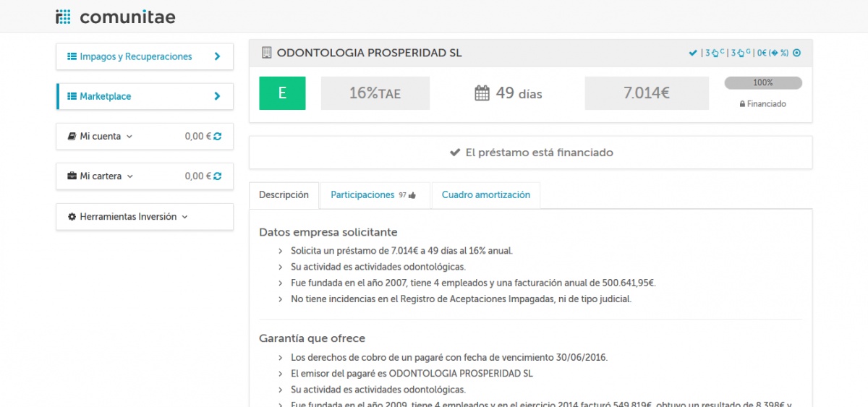
Task: Open the Herramientas Inversión dropdown
Action: [x=184, y=216]
